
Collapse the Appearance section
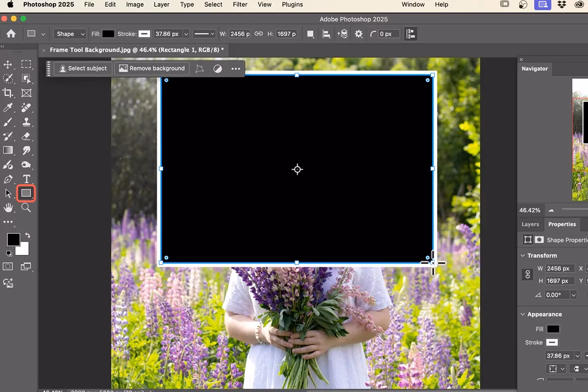coord(522,314)
